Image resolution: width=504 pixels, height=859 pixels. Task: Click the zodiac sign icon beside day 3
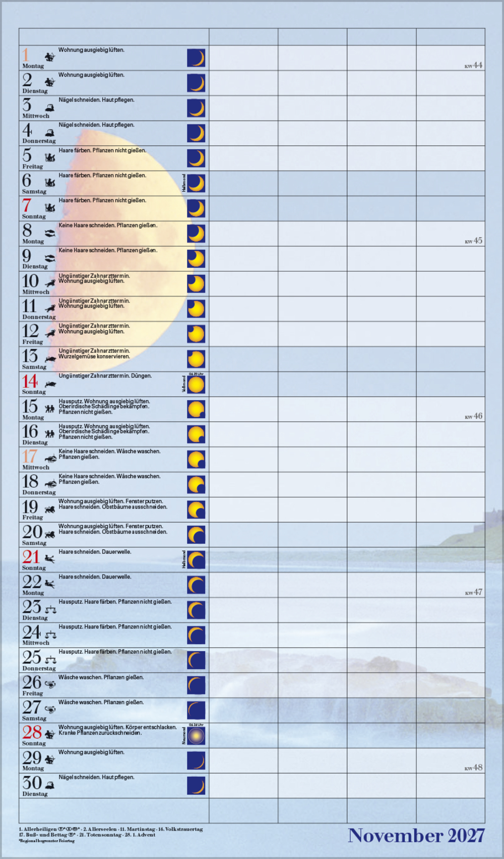[x=49, y=107]
